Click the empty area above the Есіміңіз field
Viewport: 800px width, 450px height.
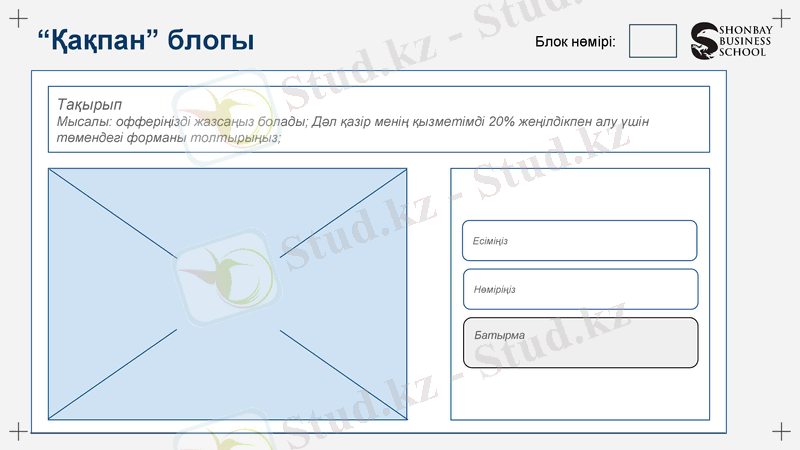[579, 195]
